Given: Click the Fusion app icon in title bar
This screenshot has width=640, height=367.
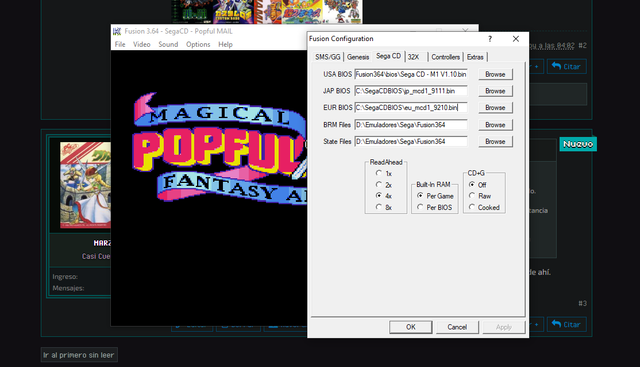Looking at the screenshot, I should pos(117,31).
